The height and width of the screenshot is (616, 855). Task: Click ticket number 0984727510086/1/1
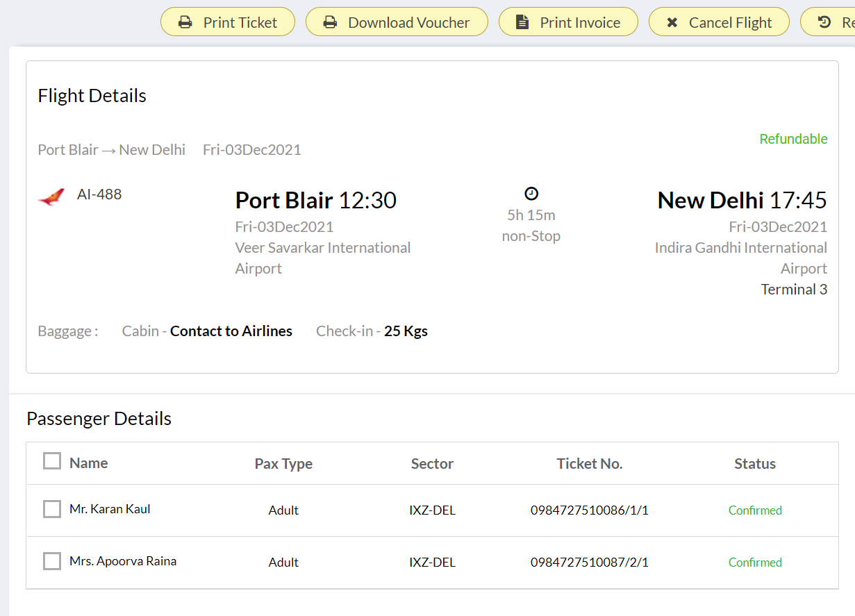click(x=589, y=510)
